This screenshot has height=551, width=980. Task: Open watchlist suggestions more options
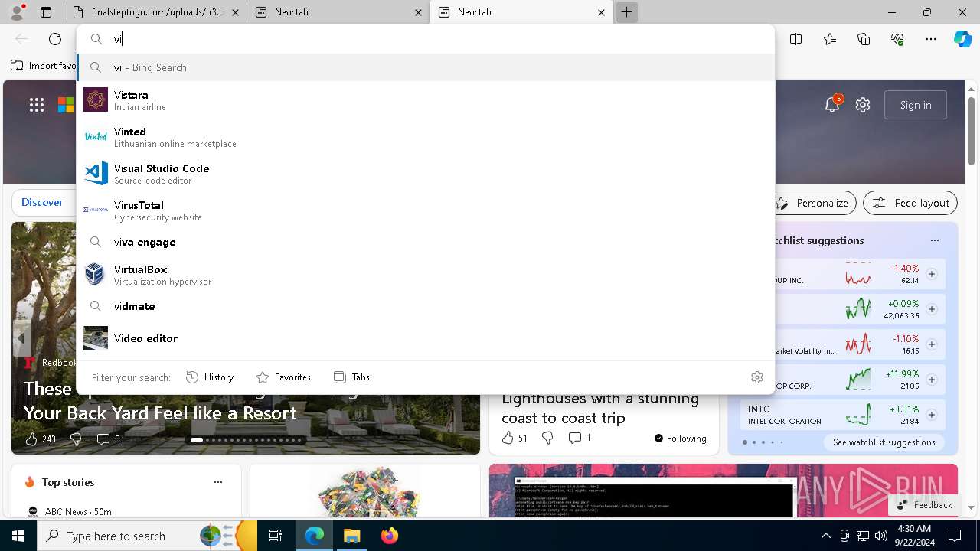pyautogui.click(x=935, y=240)
